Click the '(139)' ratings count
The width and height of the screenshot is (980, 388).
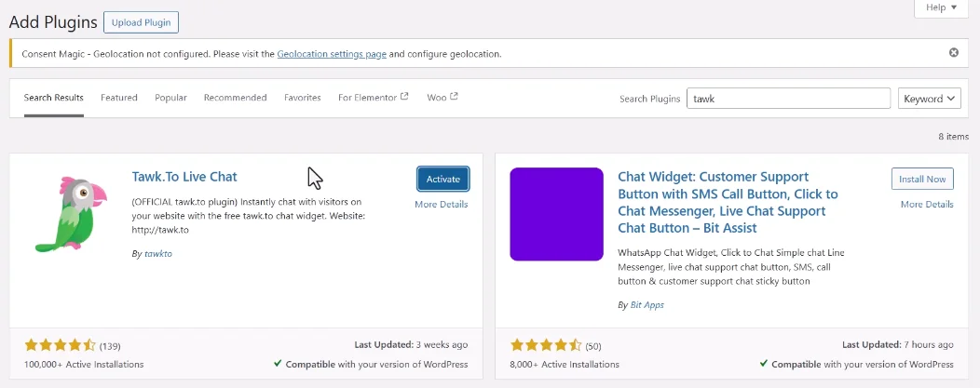(x=110, y=346)
